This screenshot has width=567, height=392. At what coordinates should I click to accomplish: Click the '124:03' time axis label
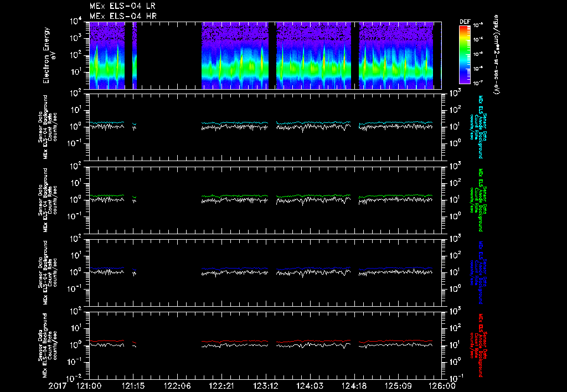(x=310, y=386)
